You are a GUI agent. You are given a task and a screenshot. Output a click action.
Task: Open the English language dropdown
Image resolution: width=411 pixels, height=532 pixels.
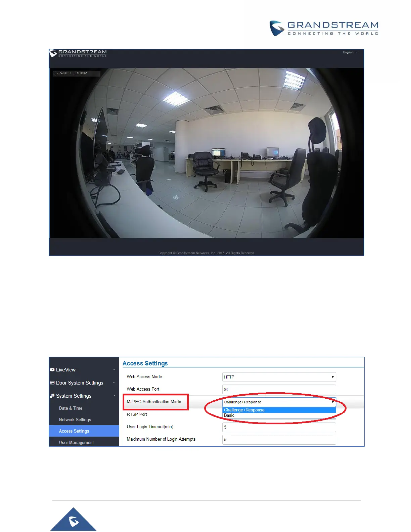(x=350, y=52)
